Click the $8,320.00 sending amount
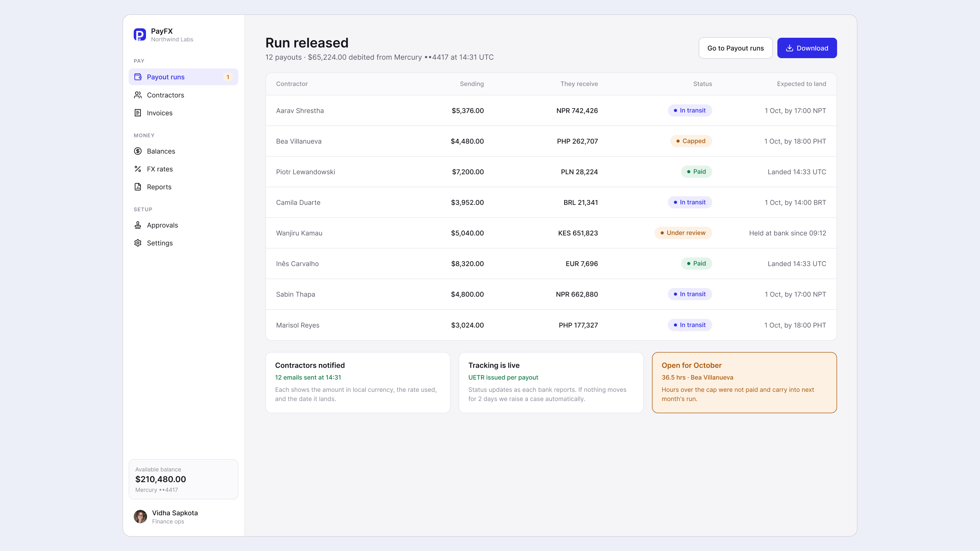 click(467, 264)
